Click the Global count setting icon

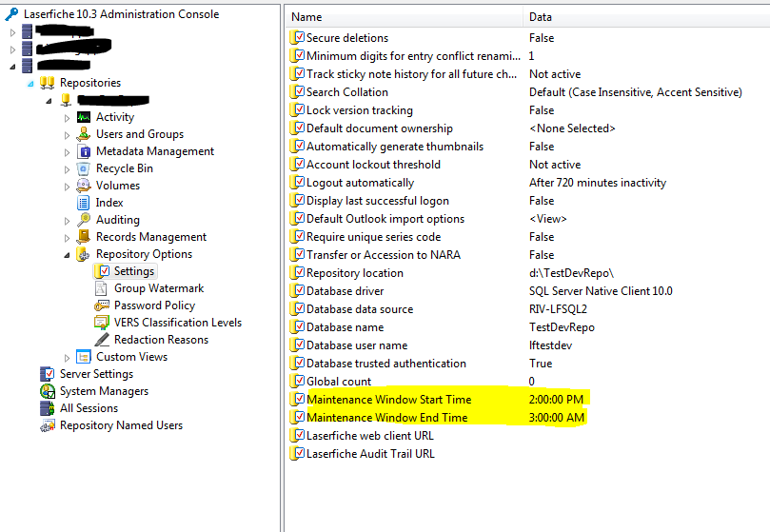[x=297, y=381]
